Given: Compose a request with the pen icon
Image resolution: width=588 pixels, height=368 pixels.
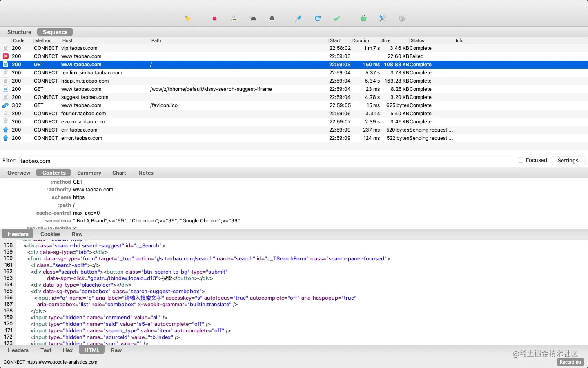Looking at the screenshot, I should tap(298, 18).
